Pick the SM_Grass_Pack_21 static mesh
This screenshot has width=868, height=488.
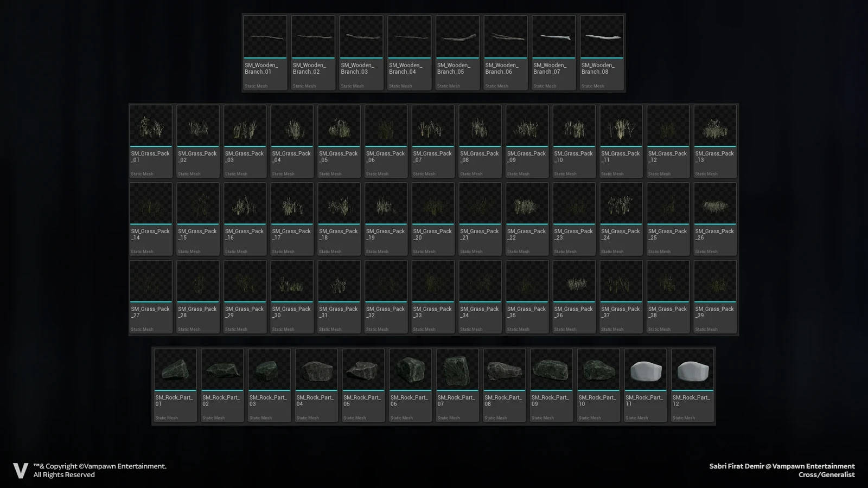pos(480,219)
